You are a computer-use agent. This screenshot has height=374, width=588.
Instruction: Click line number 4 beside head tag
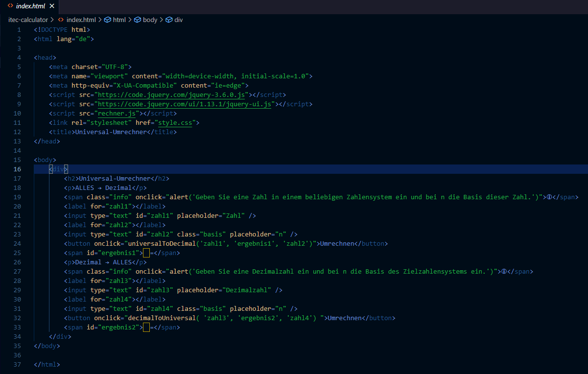pyautogui.click(x=19, y=58)
